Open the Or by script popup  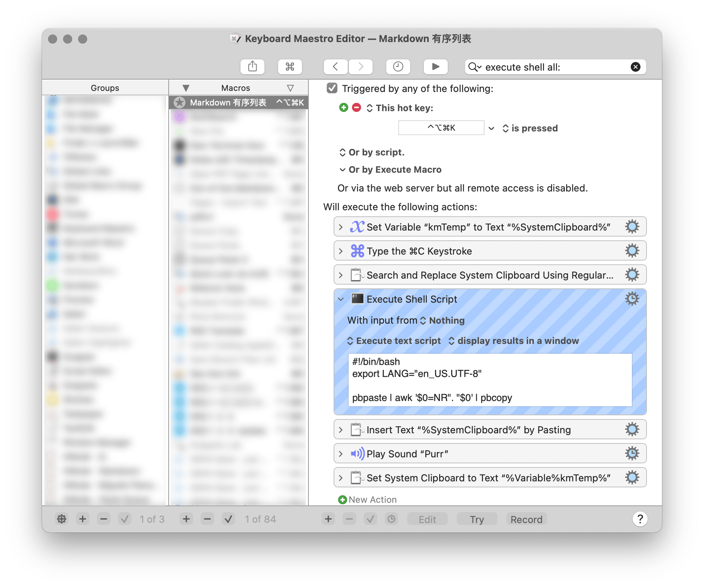point(372,152)
